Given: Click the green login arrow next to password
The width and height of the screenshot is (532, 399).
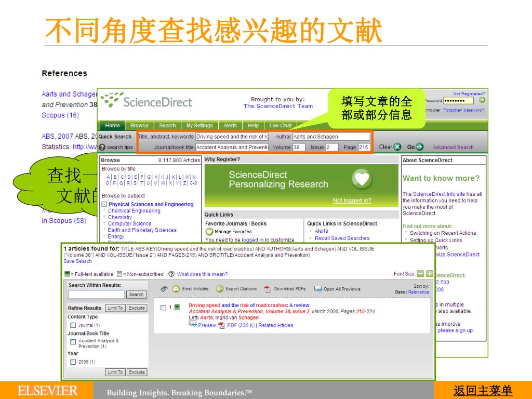Looking at the screenshot, I should point(482,100).
